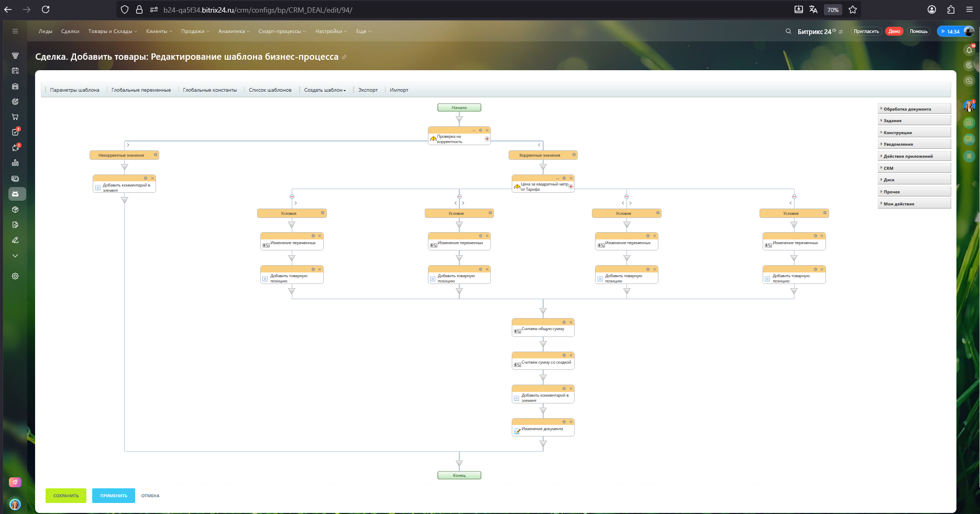Expand the 'Мои действия' actions group
The image size is (980, 514).
[915, 204]
